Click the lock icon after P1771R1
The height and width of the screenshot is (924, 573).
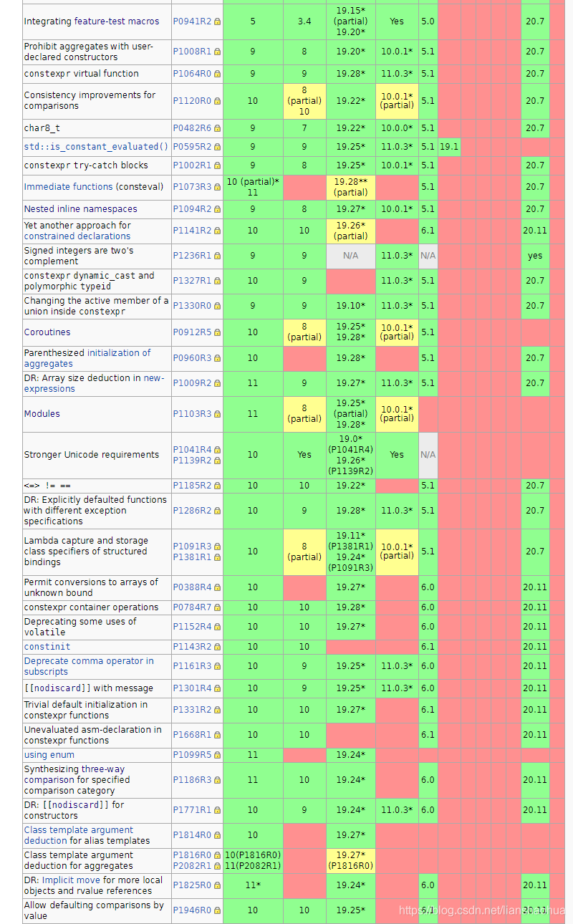(x=217, y=810)
